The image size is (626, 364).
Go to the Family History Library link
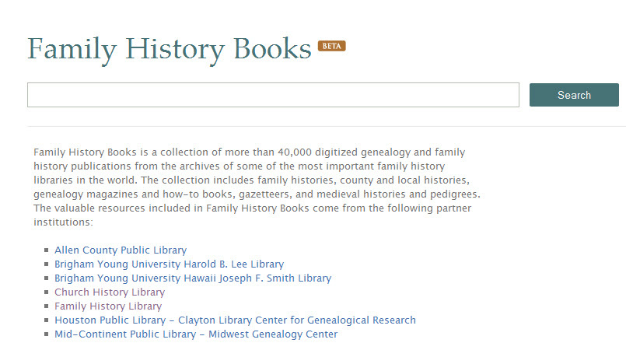tap(108, 306)
